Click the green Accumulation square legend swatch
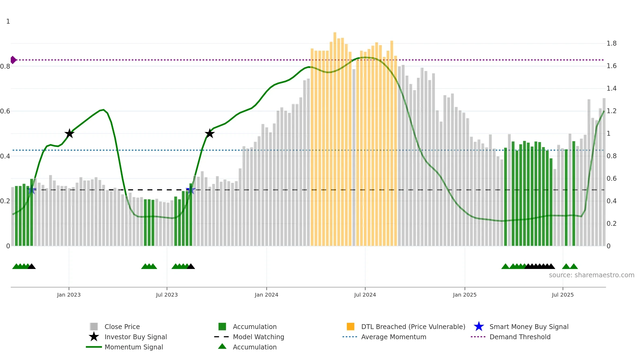This screenshot has height=362, width=644. [222, 326]
